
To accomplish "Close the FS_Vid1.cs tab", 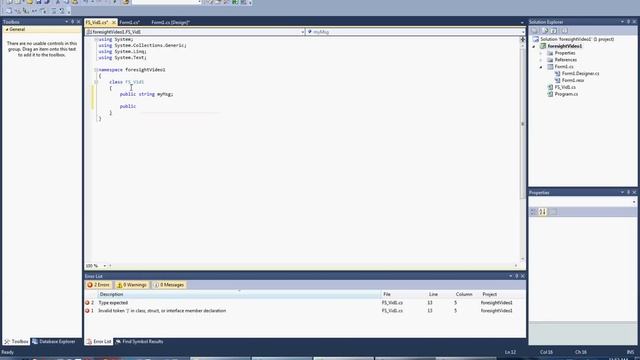I will 114,22.
